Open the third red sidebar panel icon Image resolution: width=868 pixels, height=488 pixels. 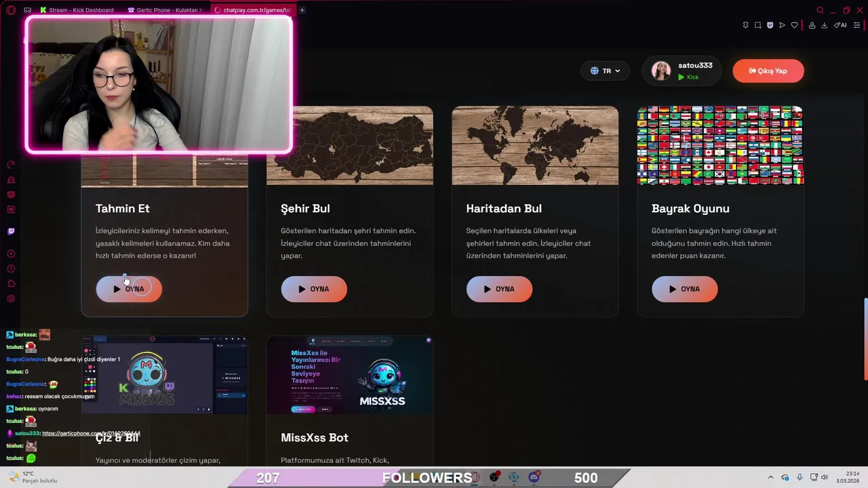click(11, 195)
